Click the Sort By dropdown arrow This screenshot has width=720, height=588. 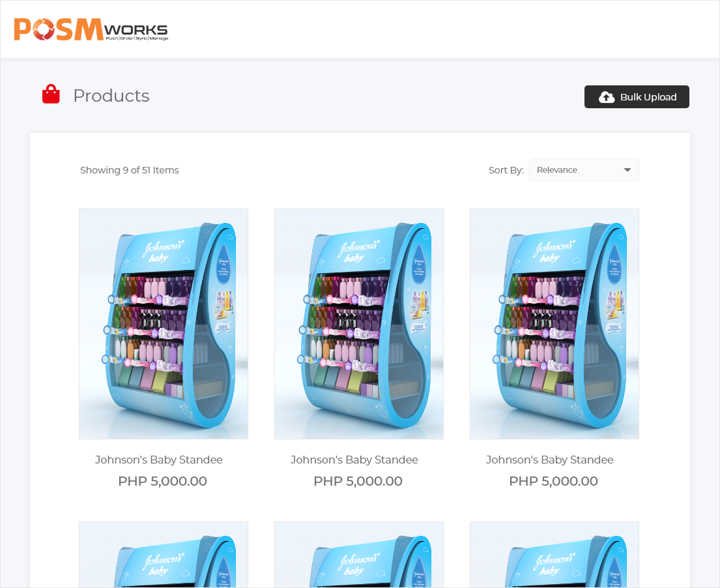[627, 170]
